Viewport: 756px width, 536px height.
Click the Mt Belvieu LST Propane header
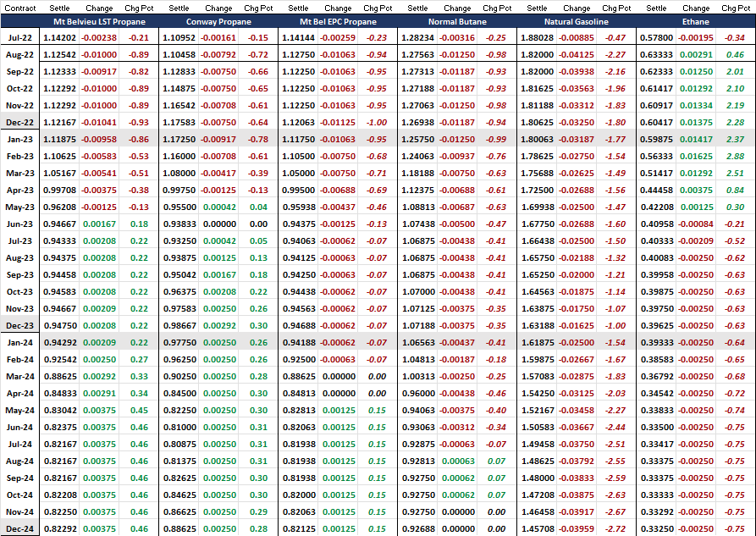pos(99,22)
